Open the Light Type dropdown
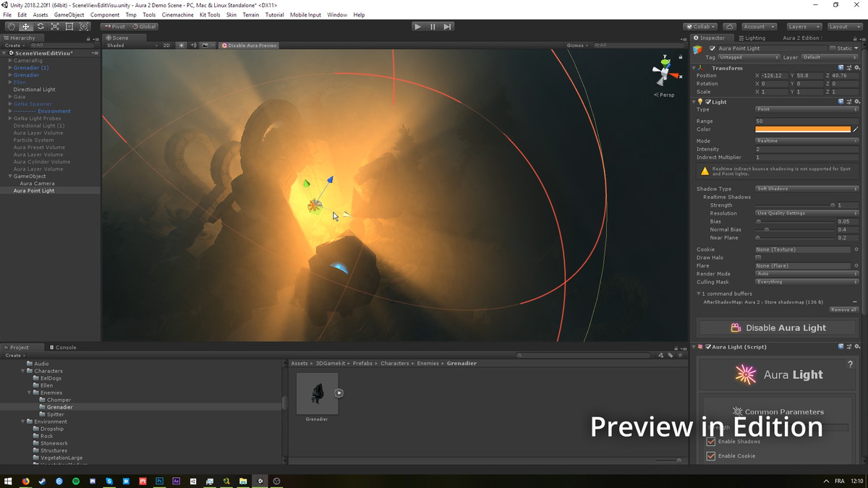This screenshot has height=488, width=868. point(807,109)
